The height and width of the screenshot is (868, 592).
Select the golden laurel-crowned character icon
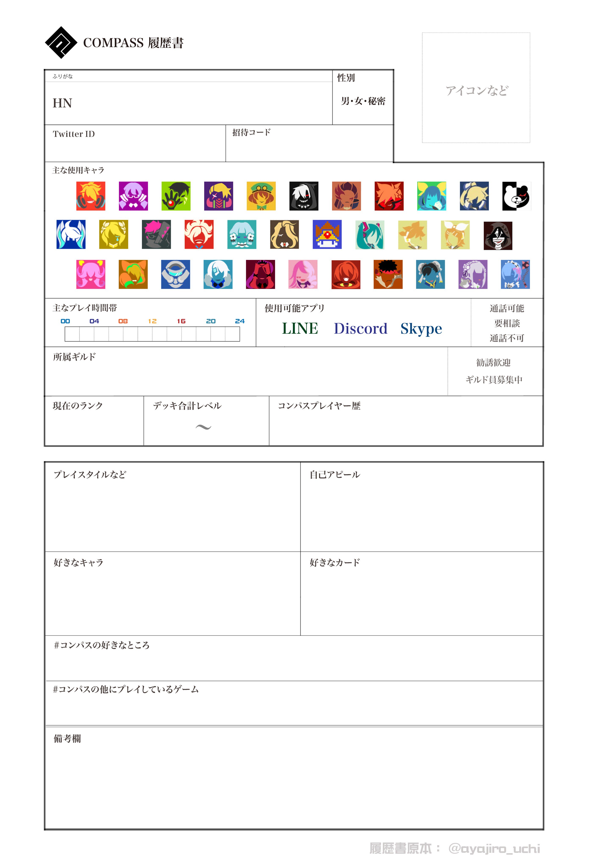point(114,234)
